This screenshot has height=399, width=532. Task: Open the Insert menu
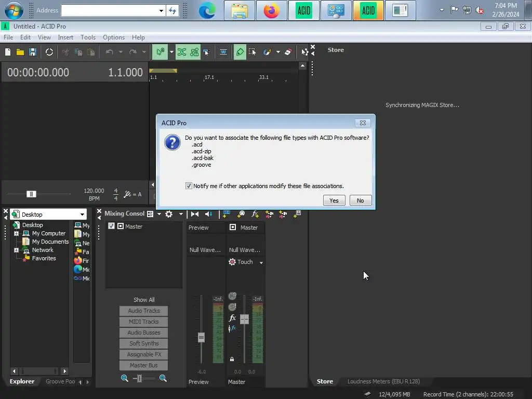point(65,37)
